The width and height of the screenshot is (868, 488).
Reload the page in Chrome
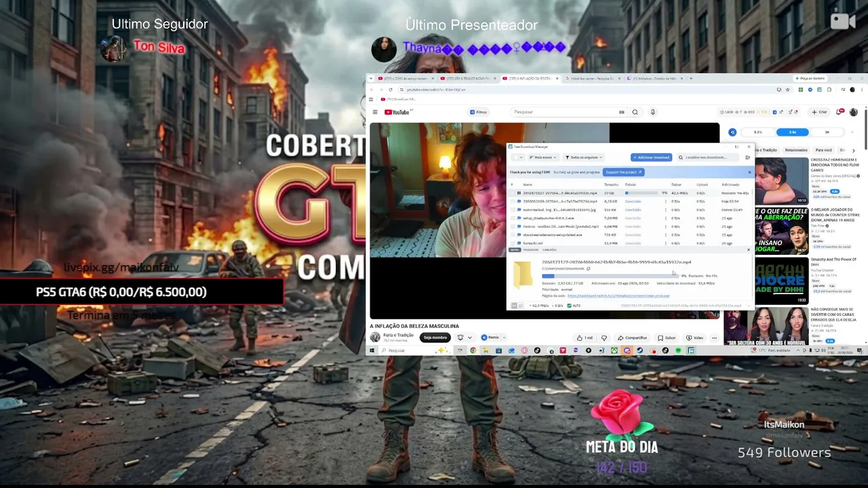pyautogui.click(x=390, y=89)
